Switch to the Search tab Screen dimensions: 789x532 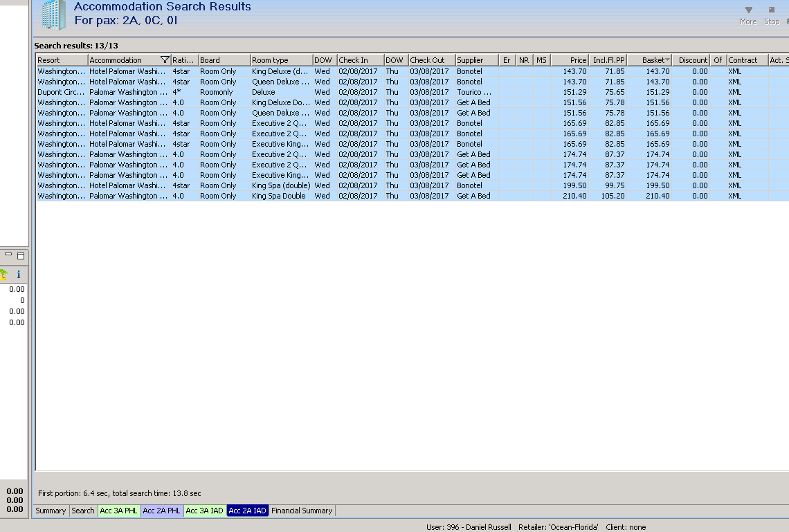coord(82,511)
